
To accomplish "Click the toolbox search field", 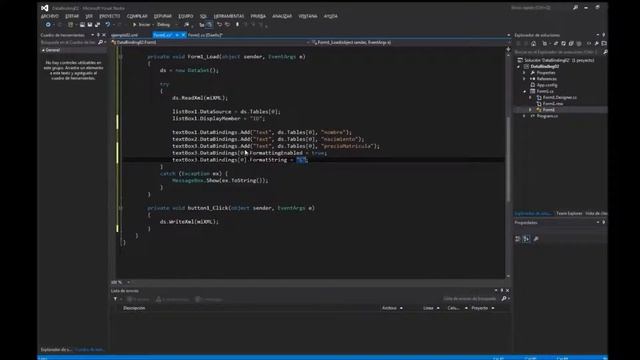I will [x=68, y=42].
